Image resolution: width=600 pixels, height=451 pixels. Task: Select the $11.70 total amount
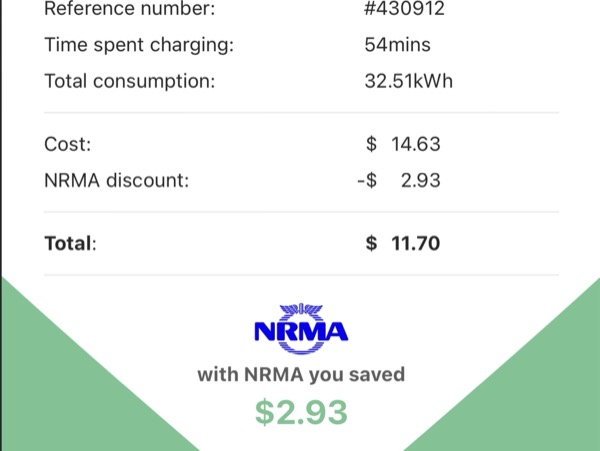click(403, 243)
